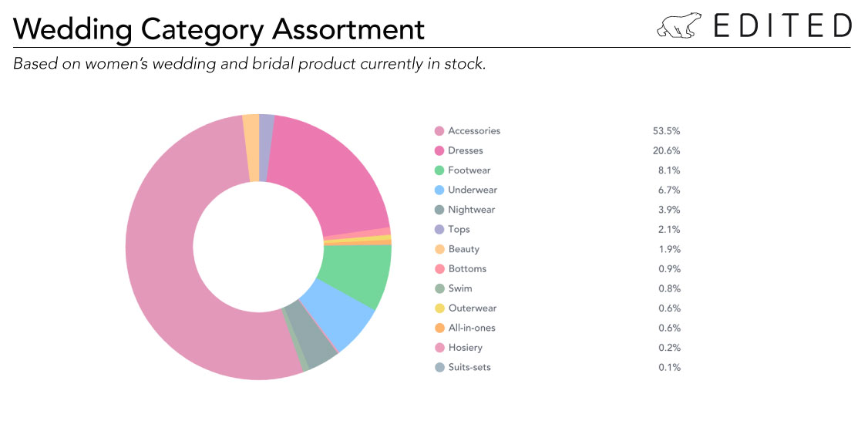Click the Dresses legend color dot
868x421 pixels.
pos(439,150)
